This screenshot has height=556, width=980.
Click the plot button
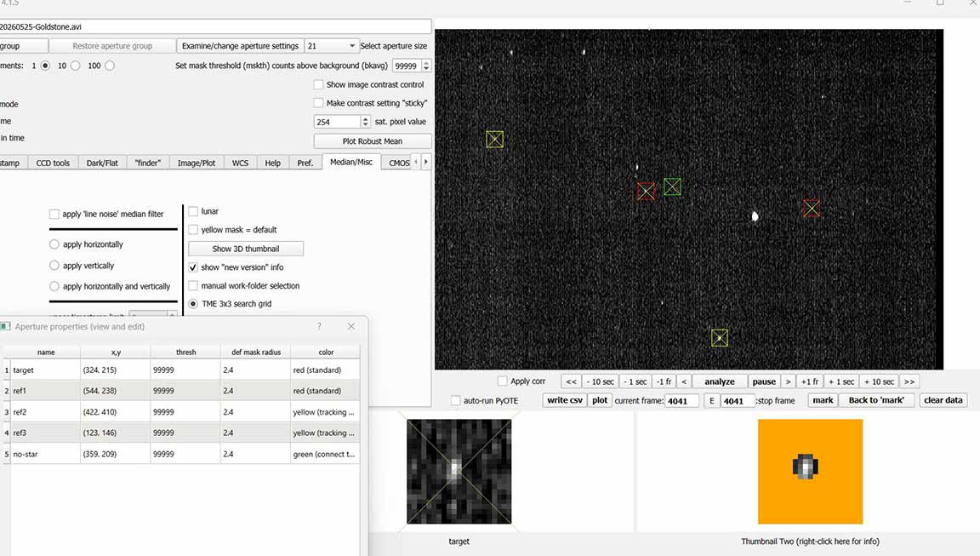[x=600, y=400]
